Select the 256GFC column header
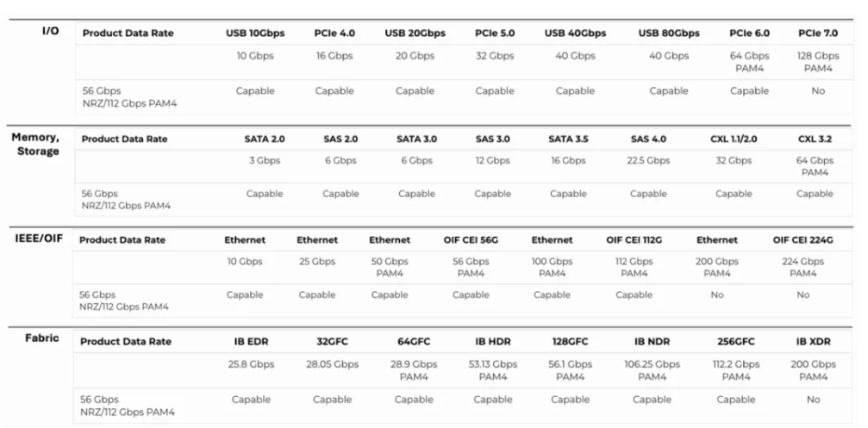 pos(736,342)
